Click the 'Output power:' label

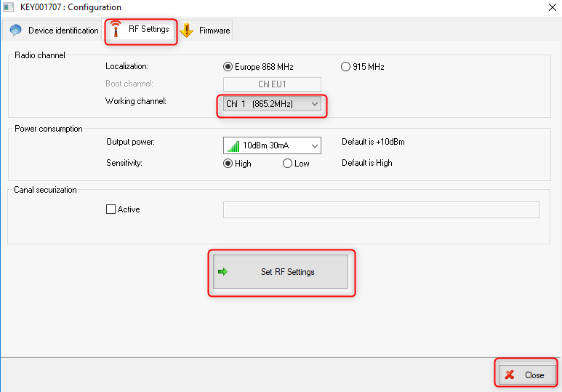click(130, 142)
